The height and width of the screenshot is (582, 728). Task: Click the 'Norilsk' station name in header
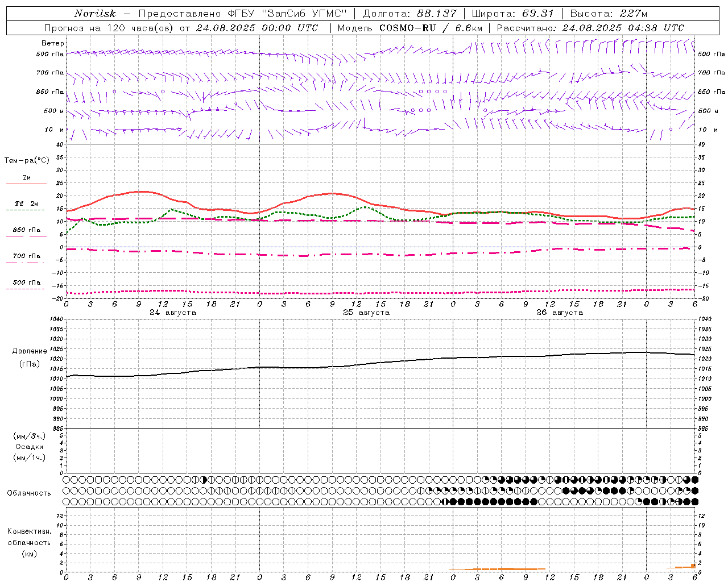pos(94,14)
